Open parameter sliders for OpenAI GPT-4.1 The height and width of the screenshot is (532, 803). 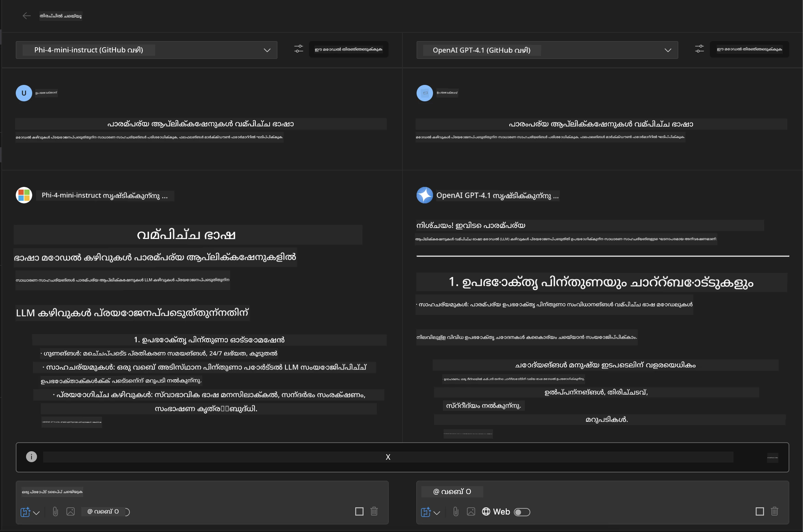pos(700,49)
